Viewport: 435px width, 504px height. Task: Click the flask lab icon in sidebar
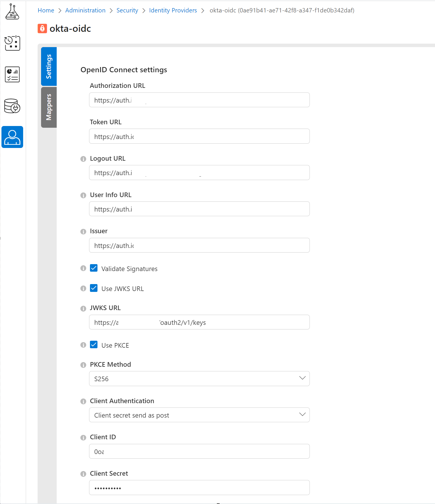click(x=12, y=12)
